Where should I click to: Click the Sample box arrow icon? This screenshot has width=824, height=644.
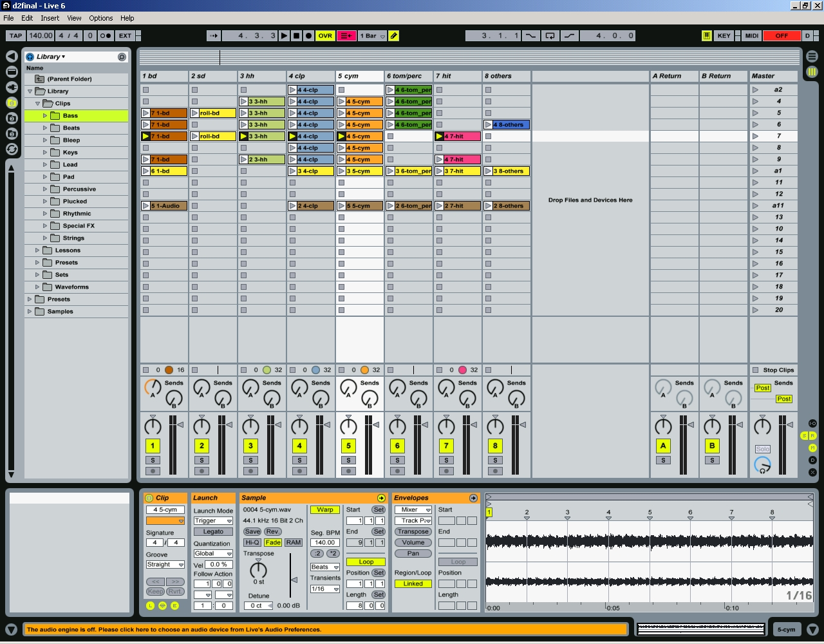coord(381,498)
